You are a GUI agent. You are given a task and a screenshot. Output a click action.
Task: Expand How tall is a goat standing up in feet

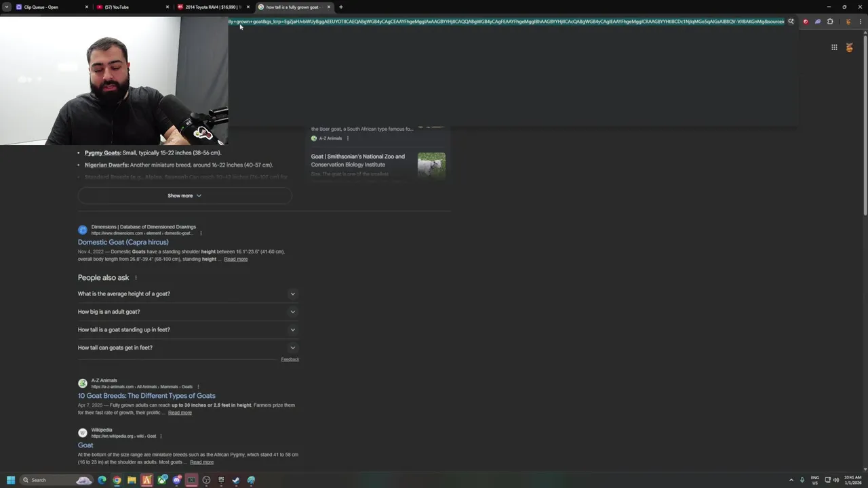[188, 329]
